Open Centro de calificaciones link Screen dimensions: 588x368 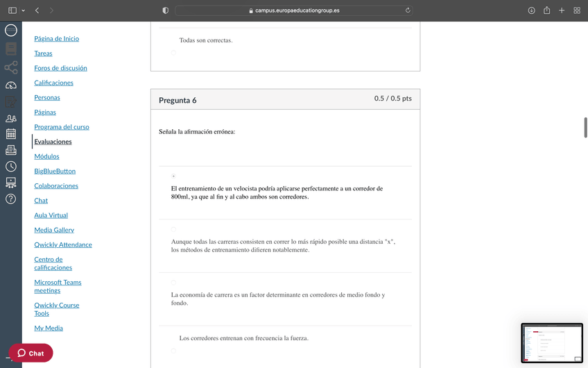(x=53, y=264)
